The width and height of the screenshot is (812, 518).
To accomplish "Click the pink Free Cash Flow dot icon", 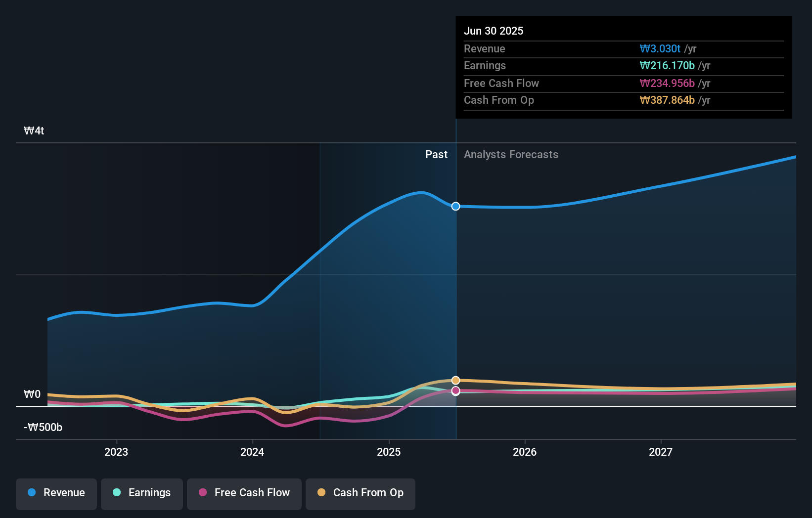I will [x=202, y=493].
